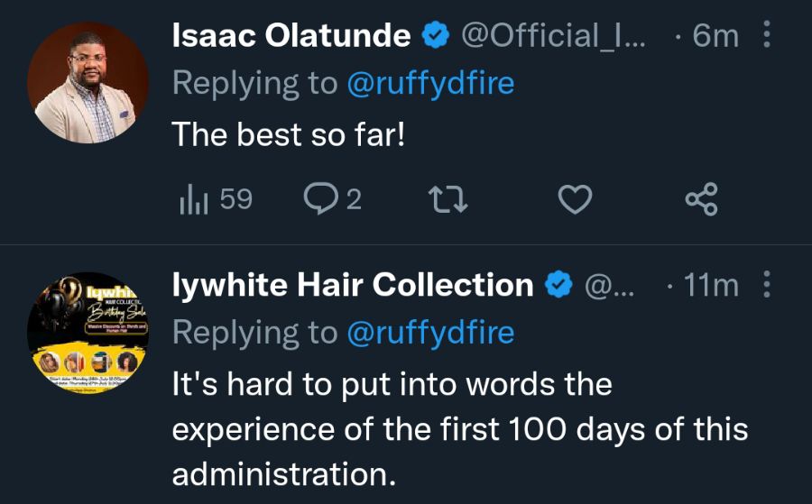This screenshot has height=504, width=812.
Task: Open Isaac Olatunde display name
Action: pyautogui.click(x=291, y=36)
